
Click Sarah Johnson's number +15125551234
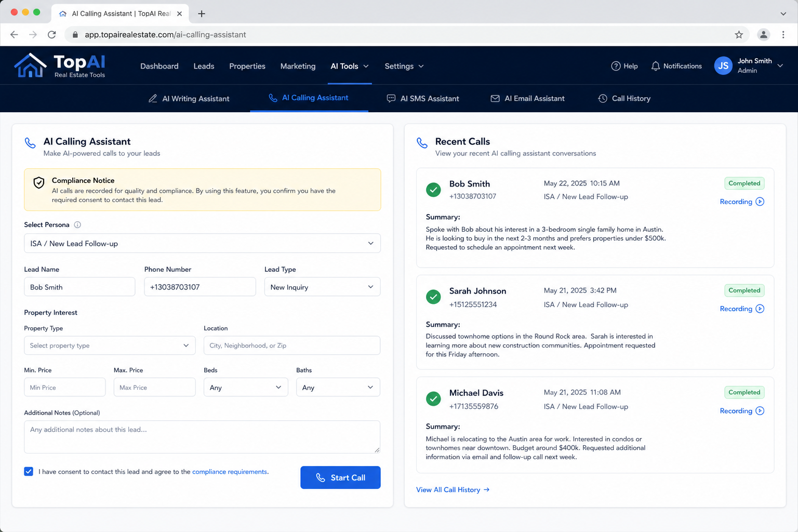click(x=473, y=304)
